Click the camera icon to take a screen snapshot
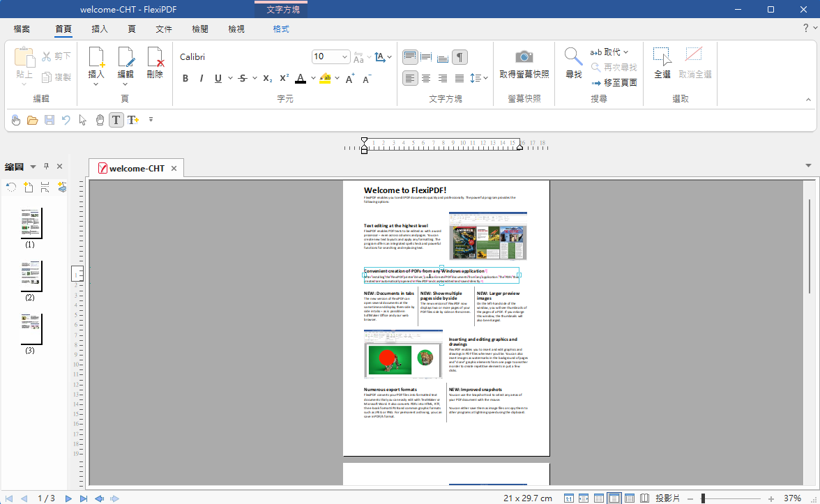Viewport: 820px width, 504px height. 524,57
